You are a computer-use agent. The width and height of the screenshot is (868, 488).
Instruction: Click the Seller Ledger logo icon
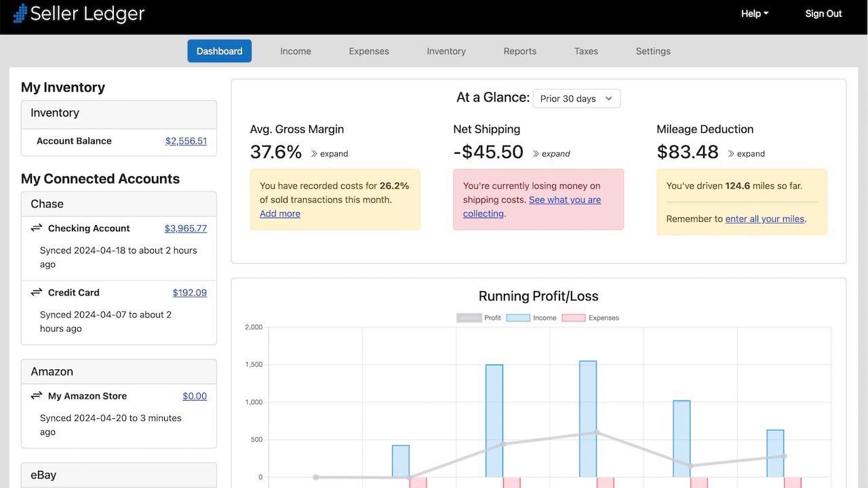(x=20, y=14)
